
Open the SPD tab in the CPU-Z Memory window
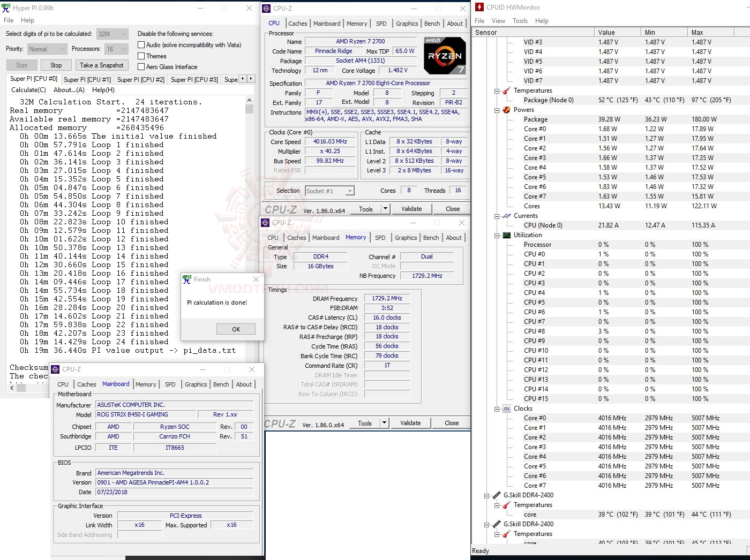pos(380,238)
